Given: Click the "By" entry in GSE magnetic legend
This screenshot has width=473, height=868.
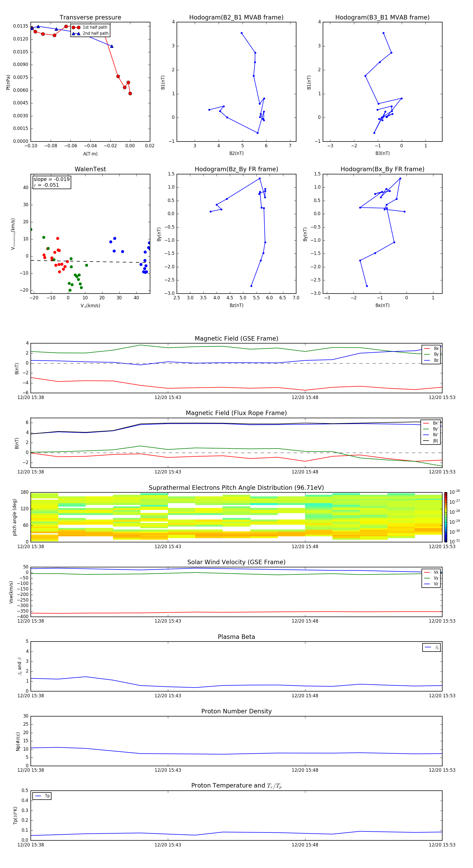Looking at the screenshot, I should pyautogui.click(x=431, y=355).
